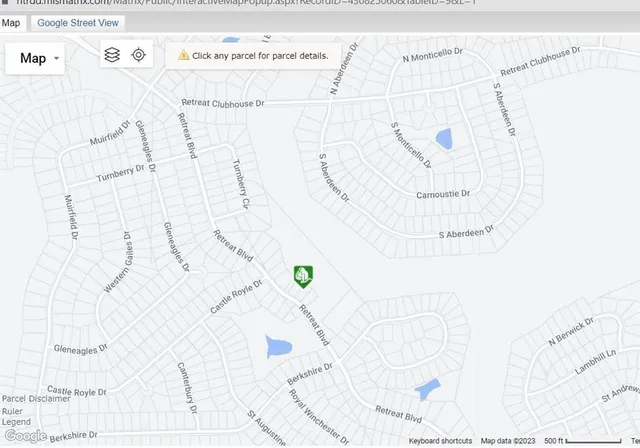Click the green park marker on Retreat Blvd
640x448 pixels.
[303, 275]
